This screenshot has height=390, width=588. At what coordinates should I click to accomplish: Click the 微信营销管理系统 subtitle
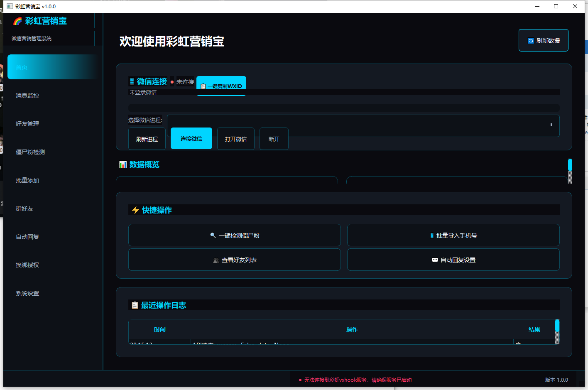32,38
